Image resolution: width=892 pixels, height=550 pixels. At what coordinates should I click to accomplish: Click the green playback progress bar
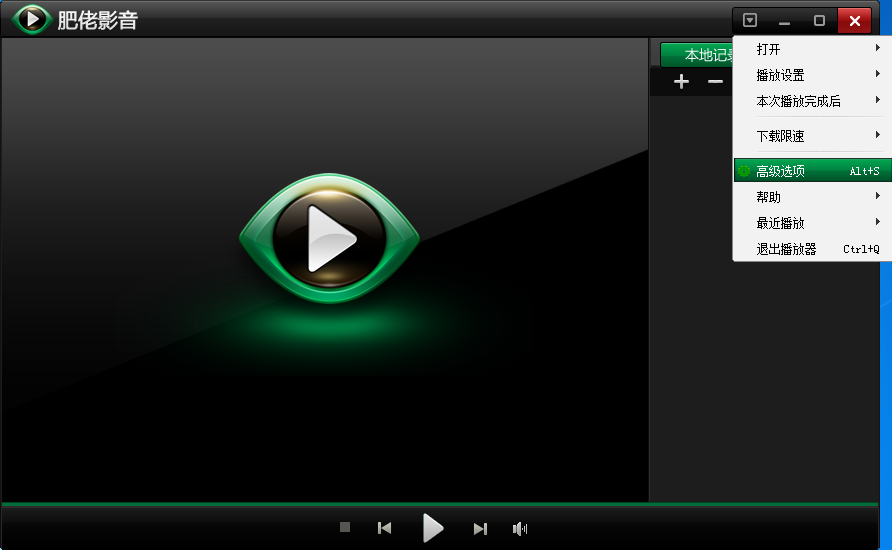440,504
